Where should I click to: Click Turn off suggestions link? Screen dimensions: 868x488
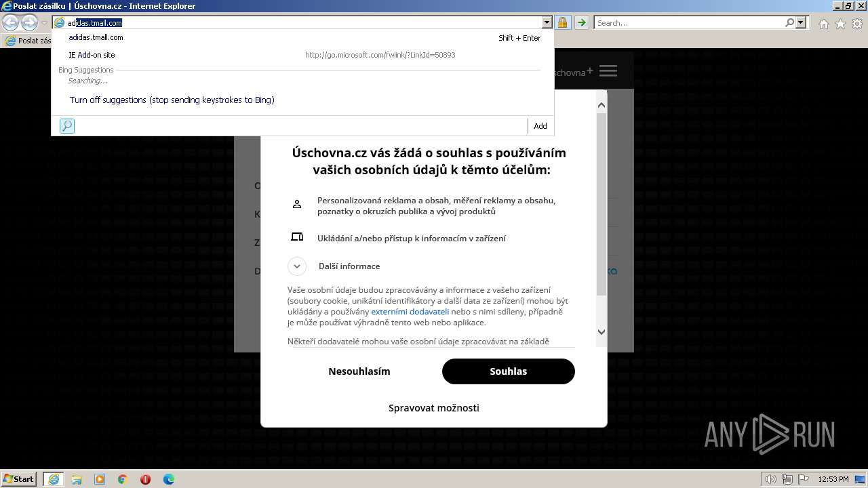click(x=172, y=100)
